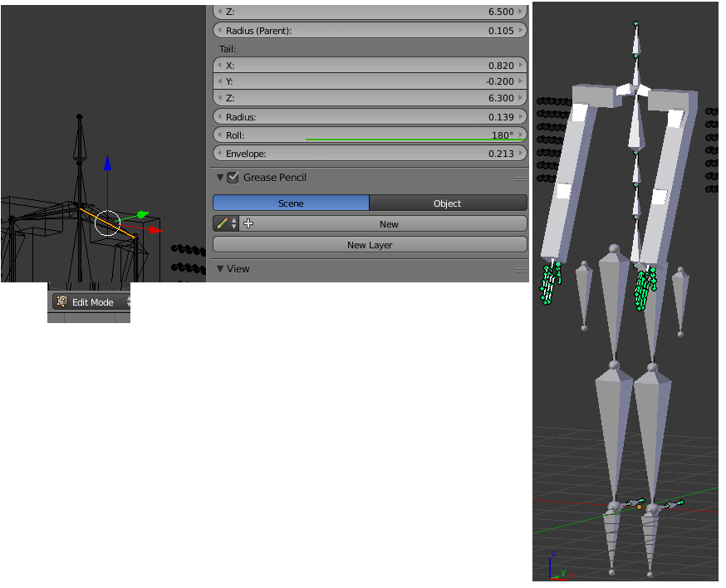Click the Z 6.500 field
Viewport: 726px width, 588px height.
coord(370,12)
